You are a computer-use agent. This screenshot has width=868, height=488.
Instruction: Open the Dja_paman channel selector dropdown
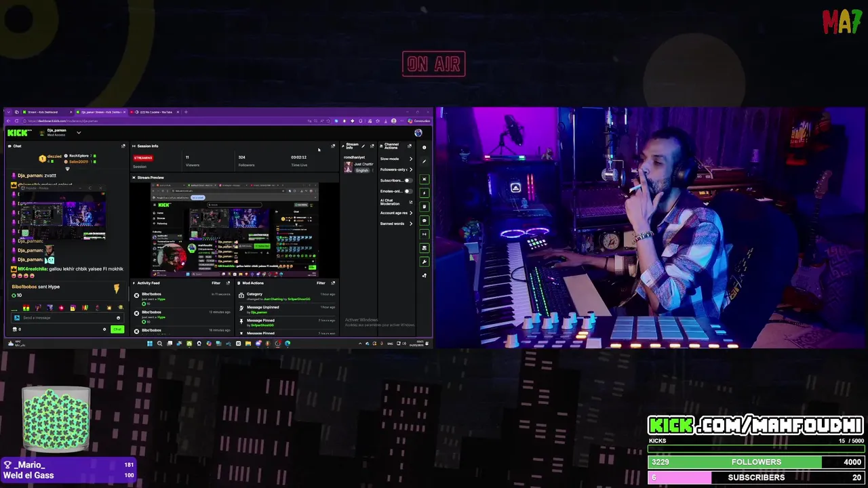pyautogui.click(x=79, y=133)
